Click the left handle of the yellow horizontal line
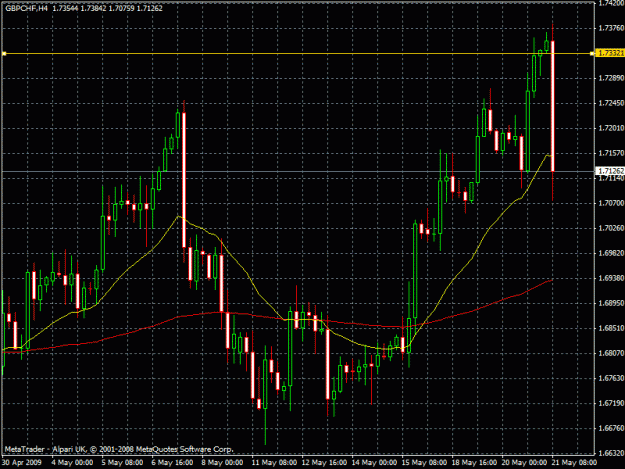Screen dimensions: 625x469 coord(4,53)
